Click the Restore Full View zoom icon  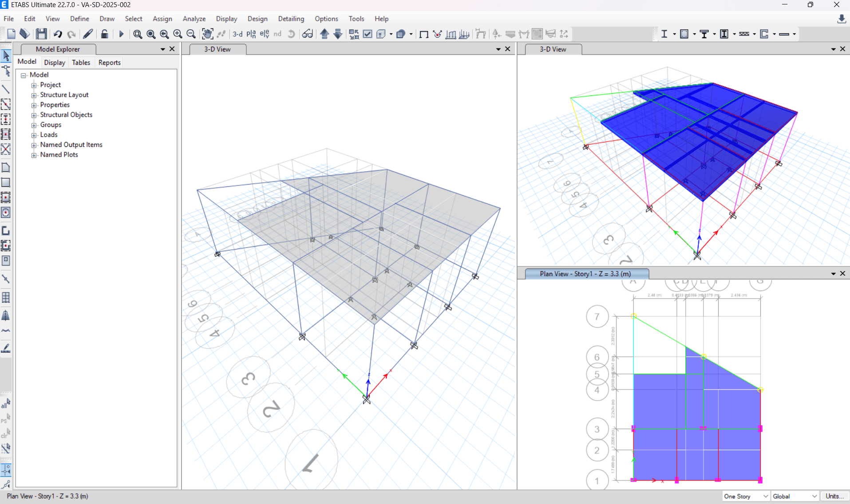(x=151, y=34)
